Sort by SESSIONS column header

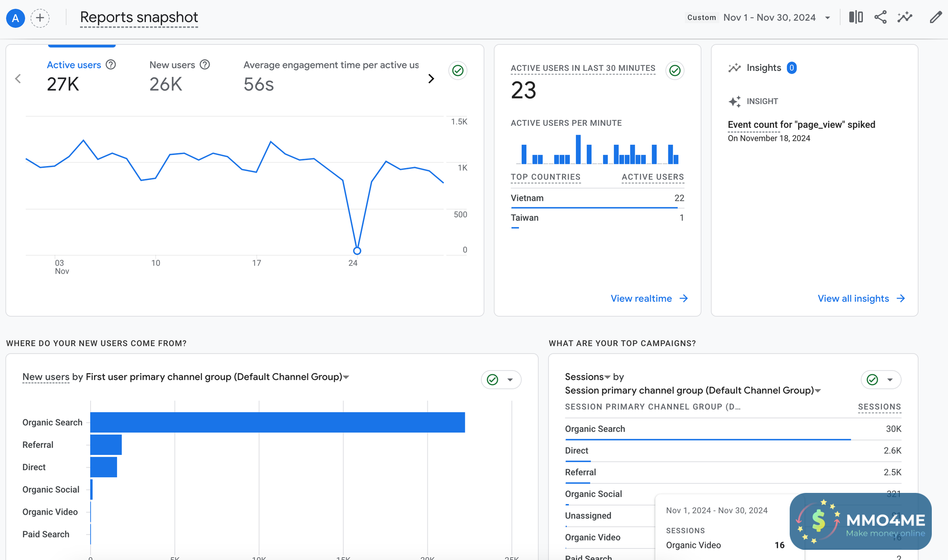[x=879, y=407]
